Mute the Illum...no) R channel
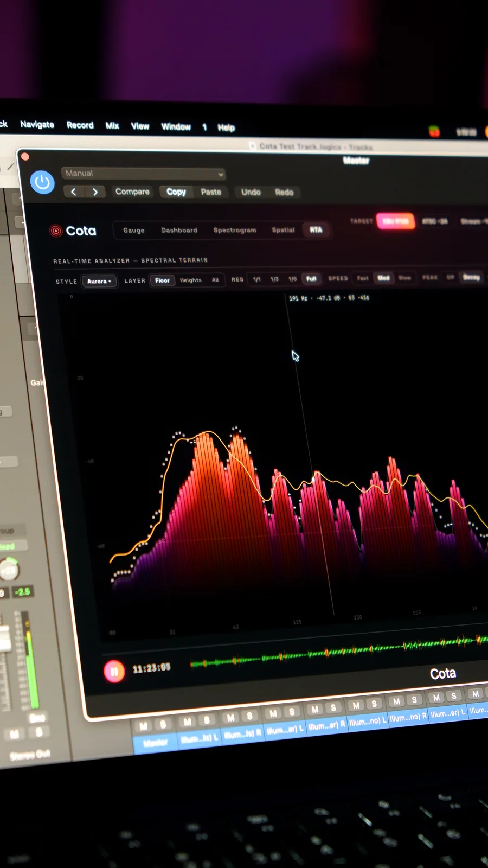The width and height of the screenshot is (488, 868). pos(396,701)
